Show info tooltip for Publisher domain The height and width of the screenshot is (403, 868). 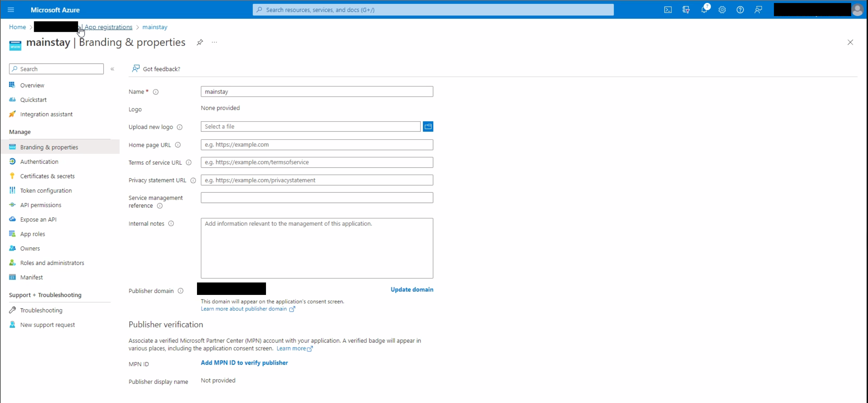coord(180,291)
